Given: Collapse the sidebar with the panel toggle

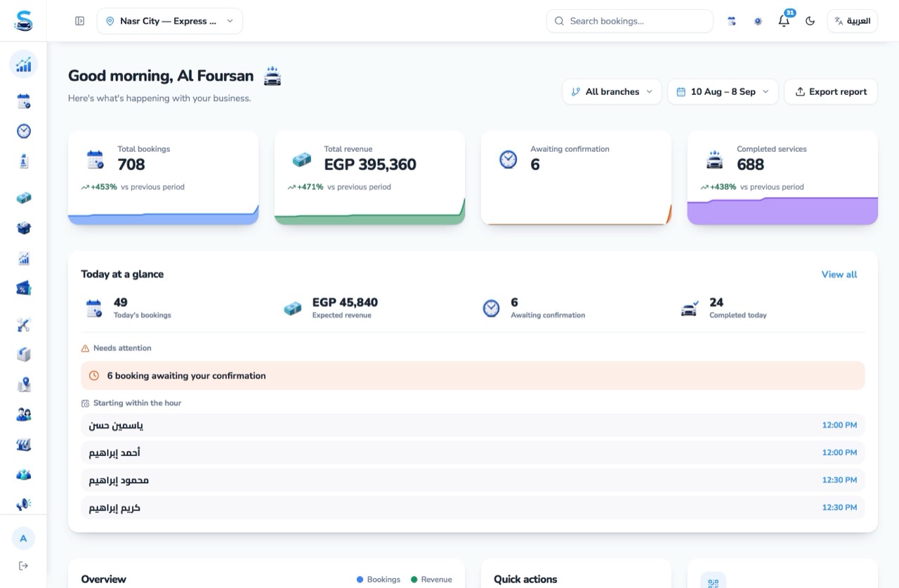Looking at the screenshot, I should (x=80, y=21).
